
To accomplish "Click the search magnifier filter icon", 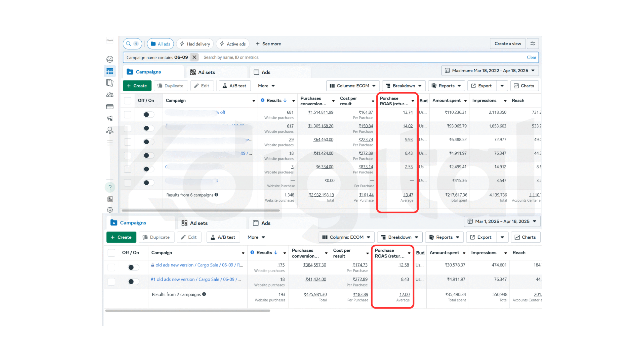I will tap(129, 44).
